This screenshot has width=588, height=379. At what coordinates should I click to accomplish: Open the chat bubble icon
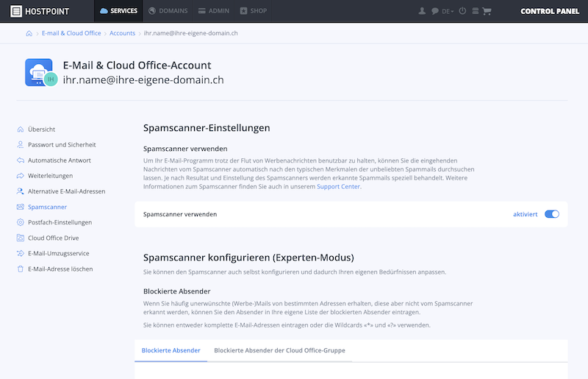[434, 11]
